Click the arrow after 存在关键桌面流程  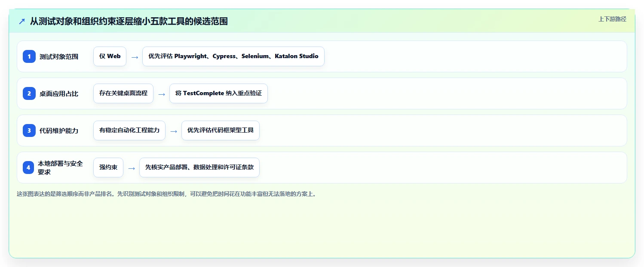[162, 94]
